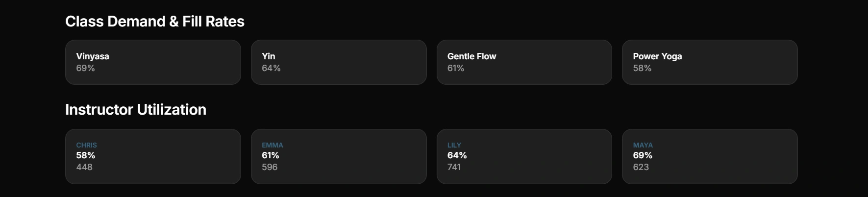Click Gentle Flow's 61% fill rate value
The height and width of the screenshot is (197, 868).
click(455, 68)
